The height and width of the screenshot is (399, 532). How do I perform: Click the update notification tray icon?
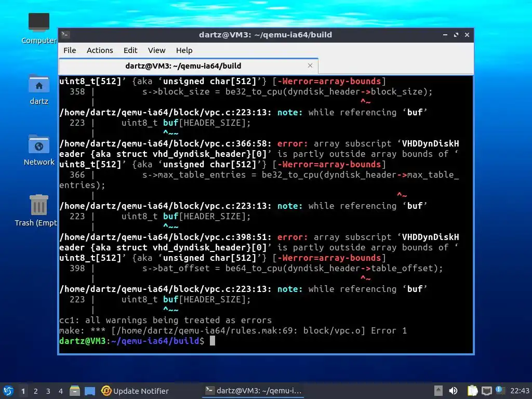500,390
